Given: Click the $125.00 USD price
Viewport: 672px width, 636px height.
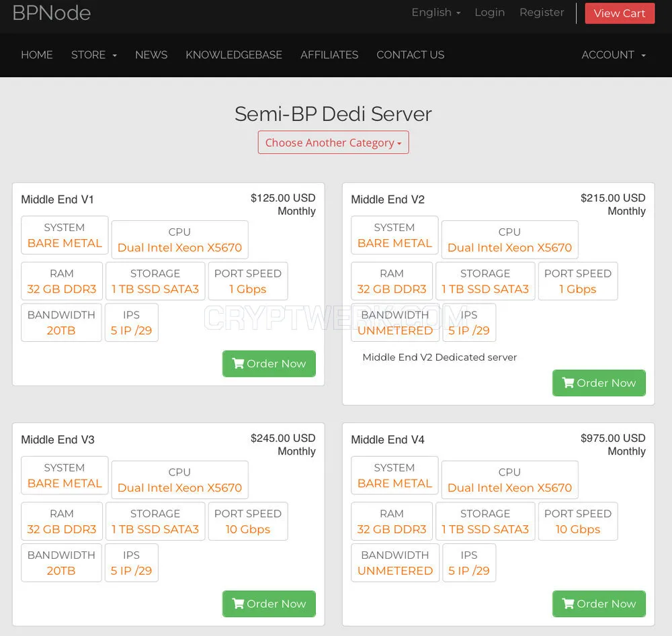Looking at the screenshot, I should point(283,198).
